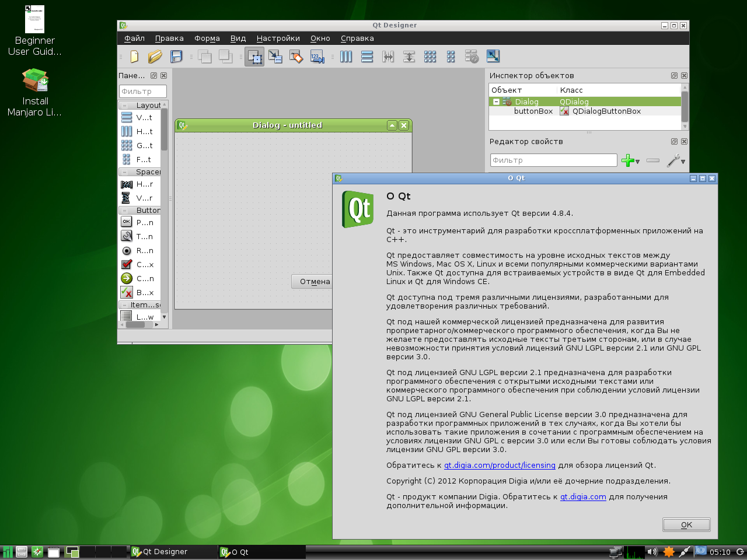Click the property editor Фильтр field
This screenshot has height=560, width=747.
pyautogui.click(x=553, y=160)
